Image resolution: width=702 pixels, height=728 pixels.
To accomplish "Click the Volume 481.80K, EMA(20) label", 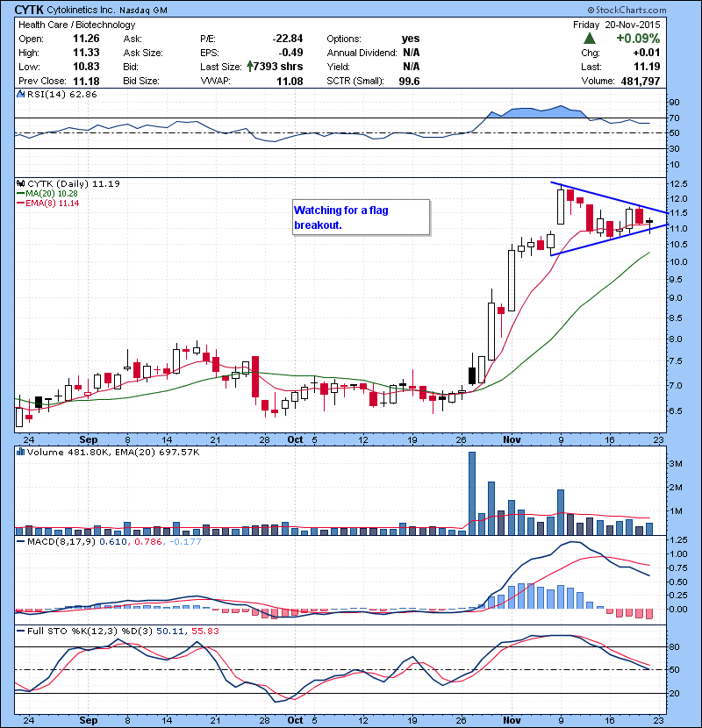I will click(x=113, y=453).
